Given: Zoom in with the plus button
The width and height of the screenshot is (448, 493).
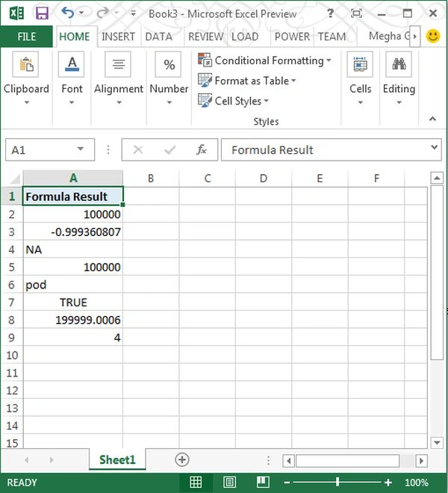Looking at the screenshot, I should pyautogui.click(x=388, y=483).
